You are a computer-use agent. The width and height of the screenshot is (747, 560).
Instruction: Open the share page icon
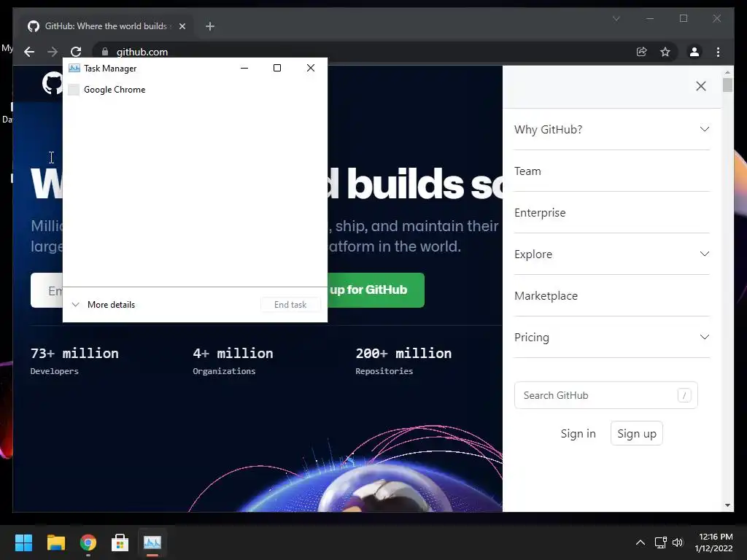click(642, 52)
